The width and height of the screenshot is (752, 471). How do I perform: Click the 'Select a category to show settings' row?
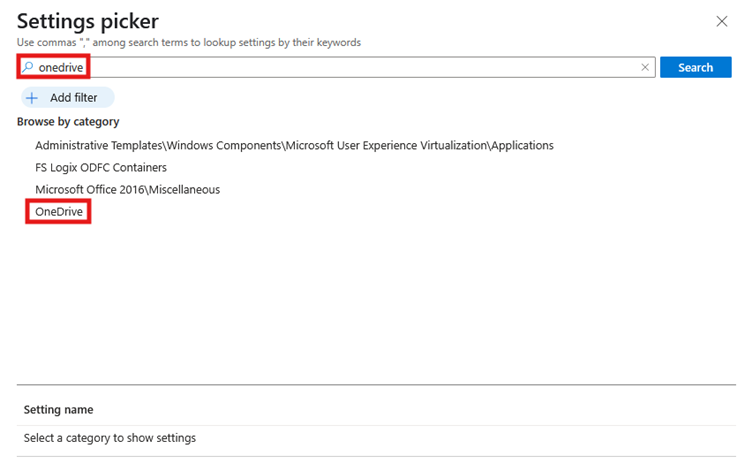pos(376,438)
